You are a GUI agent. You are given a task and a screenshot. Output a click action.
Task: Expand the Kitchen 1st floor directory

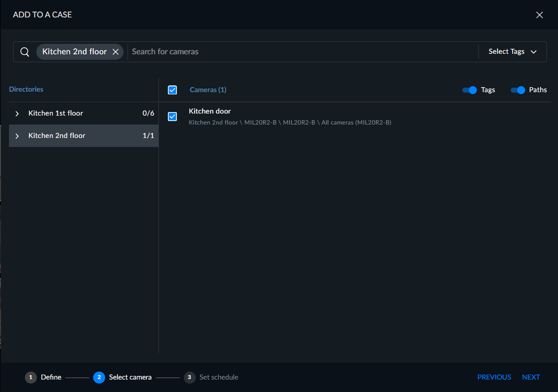[17, 114]
